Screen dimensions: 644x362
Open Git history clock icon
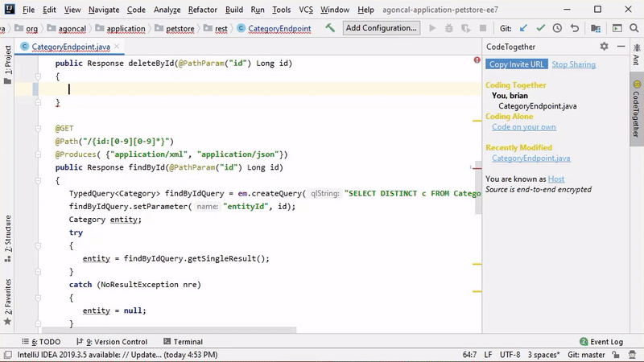click(557, 28)
